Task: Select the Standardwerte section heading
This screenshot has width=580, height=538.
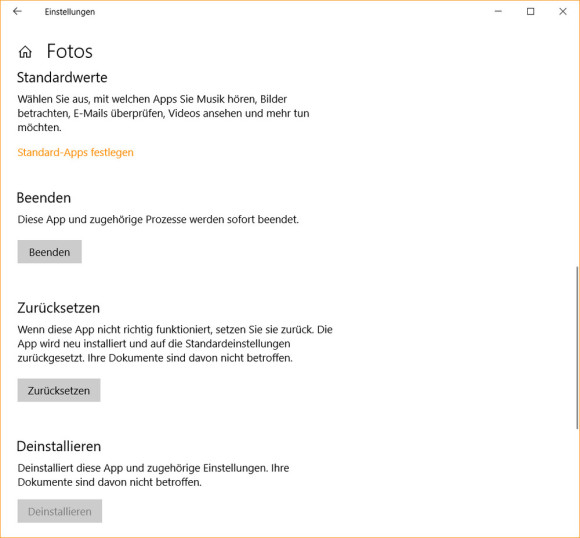Action: click(x=62, y=77)
